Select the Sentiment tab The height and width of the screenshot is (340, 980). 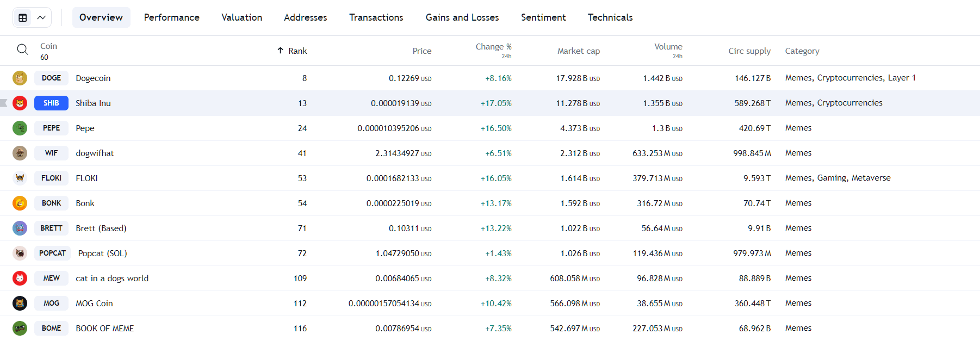point(543,17)
